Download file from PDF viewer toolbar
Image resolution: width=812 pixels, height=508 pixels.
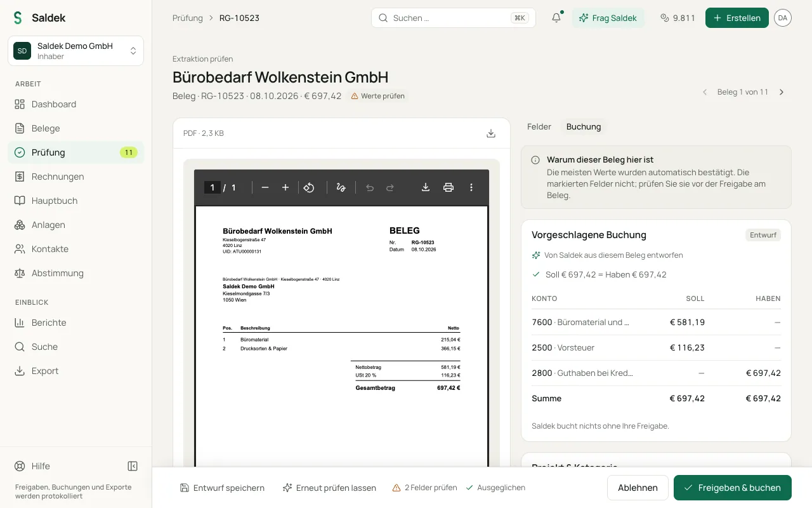coord(426,187)
